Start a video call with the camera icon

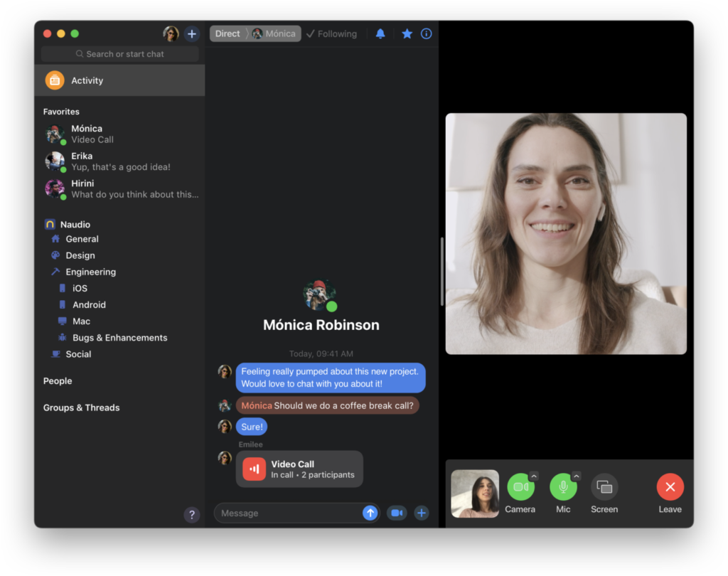tap(396, 513)
